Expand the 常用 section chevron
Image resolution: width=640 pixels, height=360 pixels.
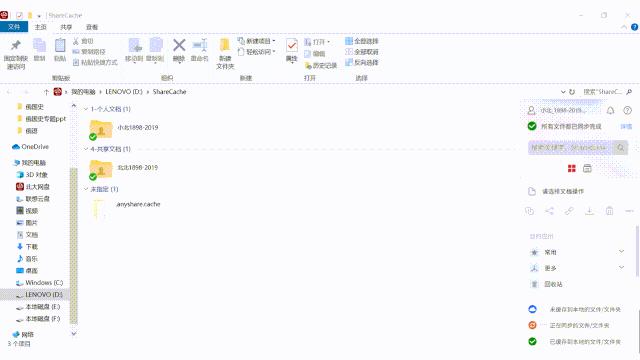[x=621, y=251]
